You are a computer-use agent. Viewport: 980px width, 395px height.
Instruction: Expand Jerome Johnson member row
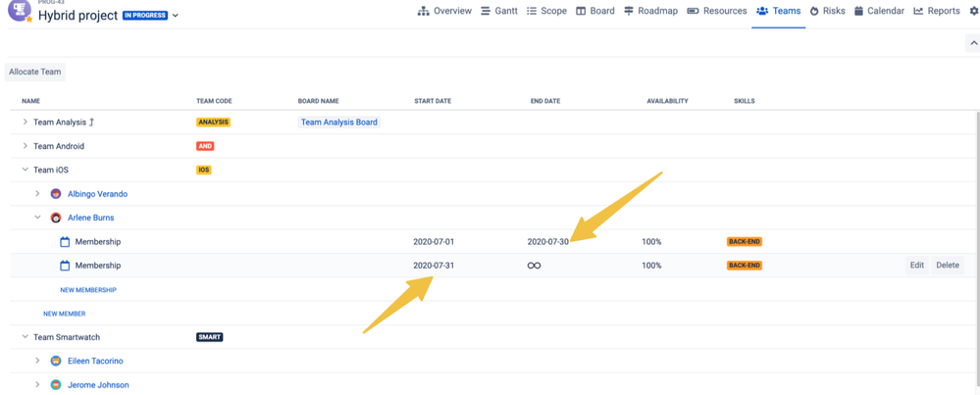click(37, 385)
